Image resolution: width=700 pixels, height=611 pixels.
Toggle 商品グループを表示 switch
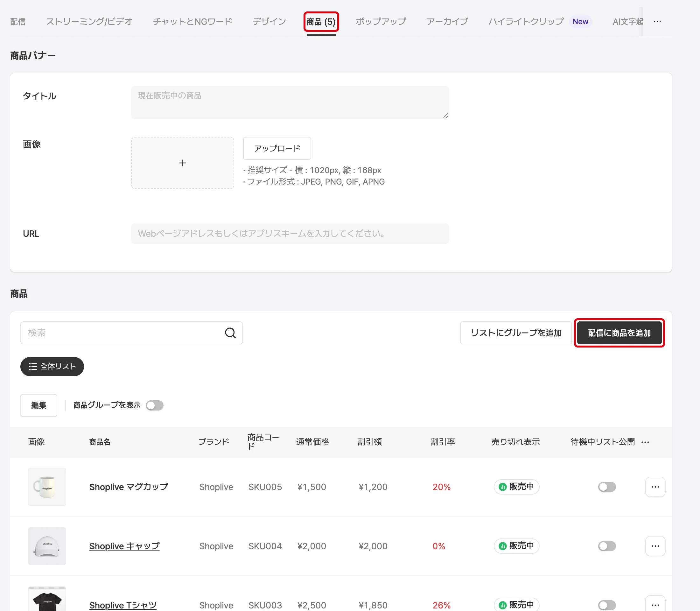click(x=154, y=405)
